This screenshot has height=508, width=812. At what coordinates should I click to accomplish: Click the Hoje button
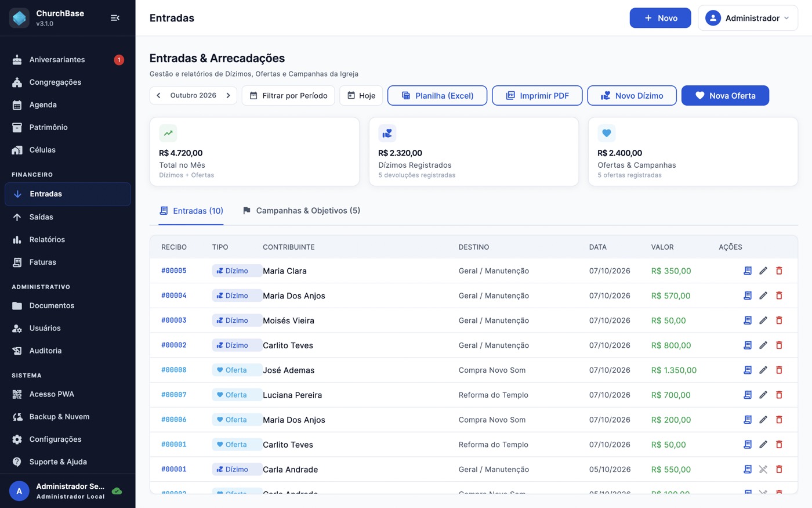pos(361,96)
